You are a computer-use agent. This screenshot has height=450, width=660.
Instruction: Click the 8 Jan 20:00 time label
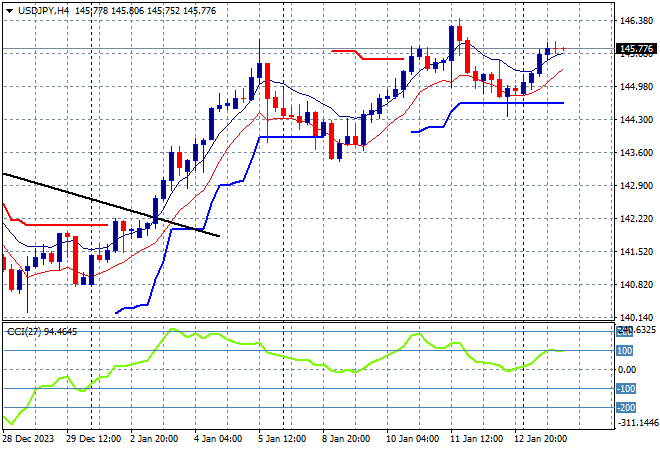[x=346, y=439]
